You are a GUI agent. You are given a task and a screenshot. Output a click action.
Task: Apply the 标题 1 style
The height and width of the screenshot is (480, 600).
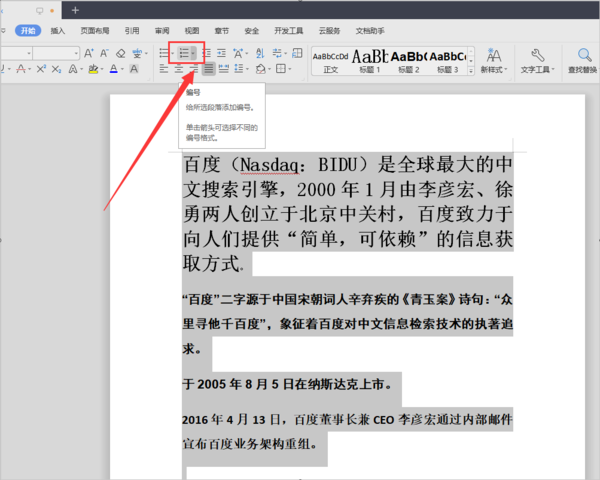pyautogui.click(x=370, y=61)
